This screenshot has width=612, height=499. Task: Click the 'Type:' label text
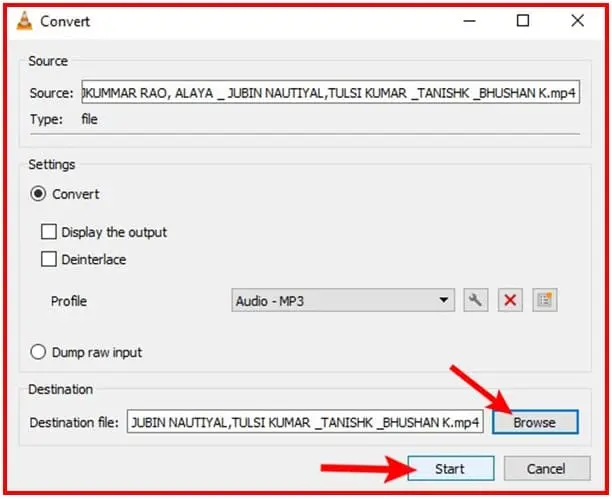tap(46, 119)
